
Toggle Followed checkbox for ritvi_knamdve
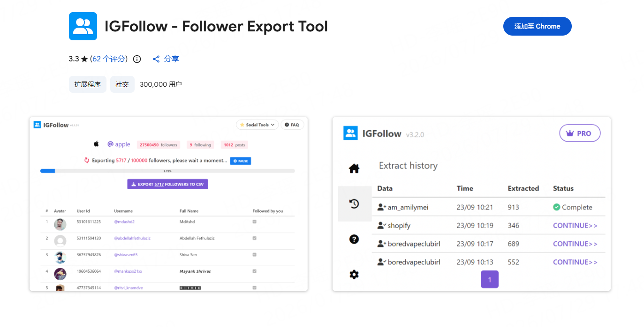point(255,287)
